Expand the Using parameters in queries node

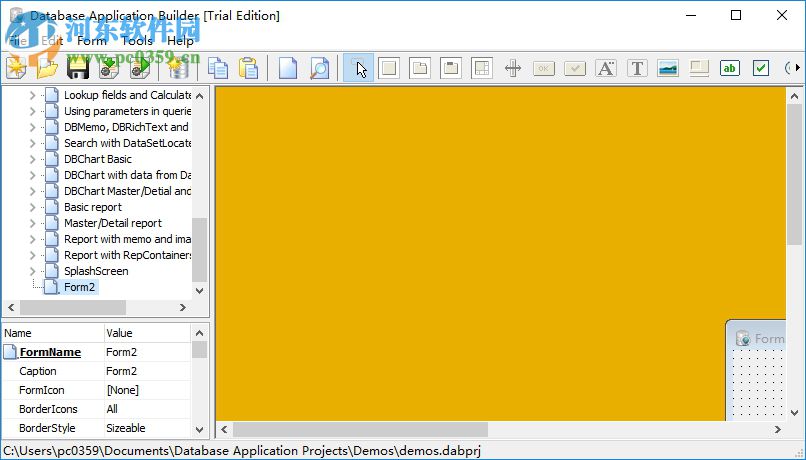(x=32, y=111)
